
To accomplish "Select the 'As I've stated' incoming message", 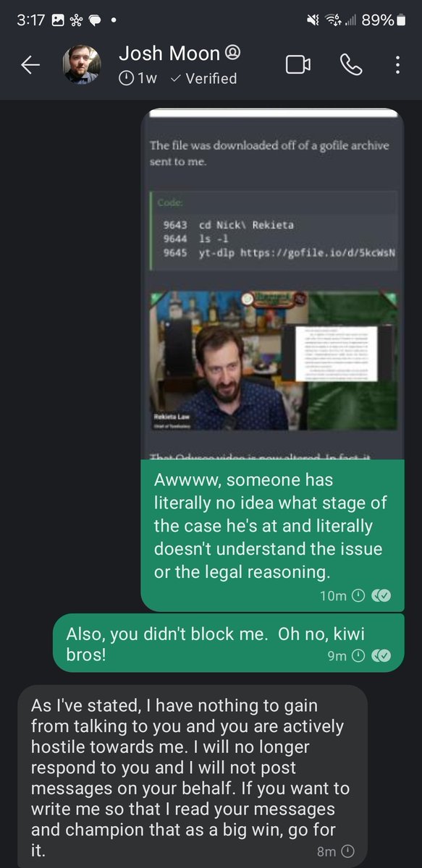I will [193, 776].
